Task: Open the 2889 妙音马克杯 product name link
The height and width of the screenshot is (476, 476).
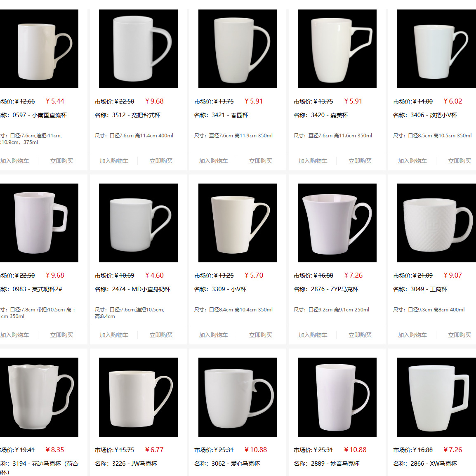Action: [335, 464]
